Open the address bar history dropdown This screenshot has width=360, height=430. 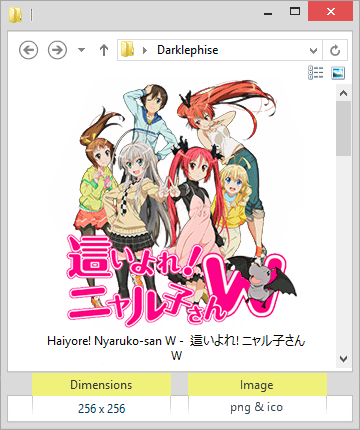pos(313,51)
